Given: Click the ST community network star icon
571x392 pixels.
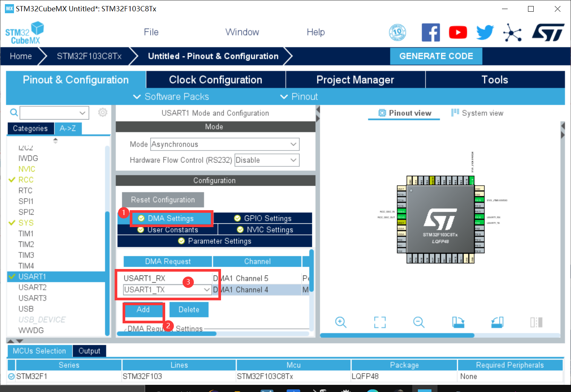Looking at the screenshot, I should click(512, 33).
